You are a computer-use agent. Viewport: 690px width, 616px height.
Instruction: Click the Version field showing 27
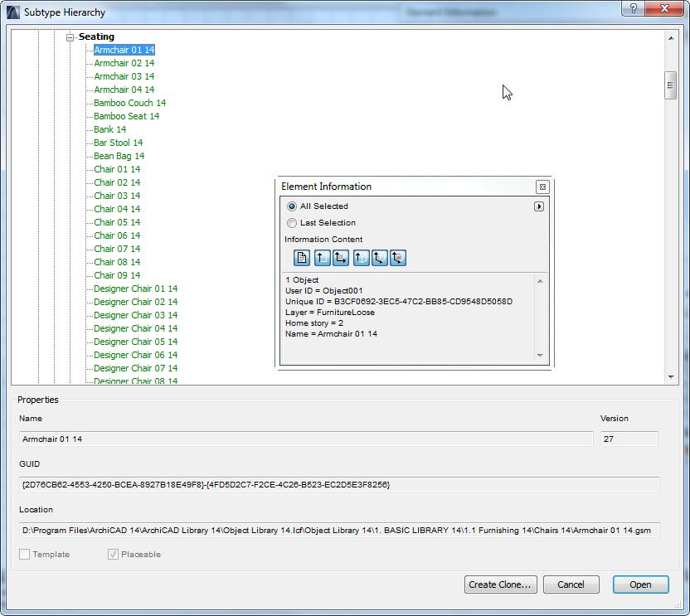pos(629,439)
